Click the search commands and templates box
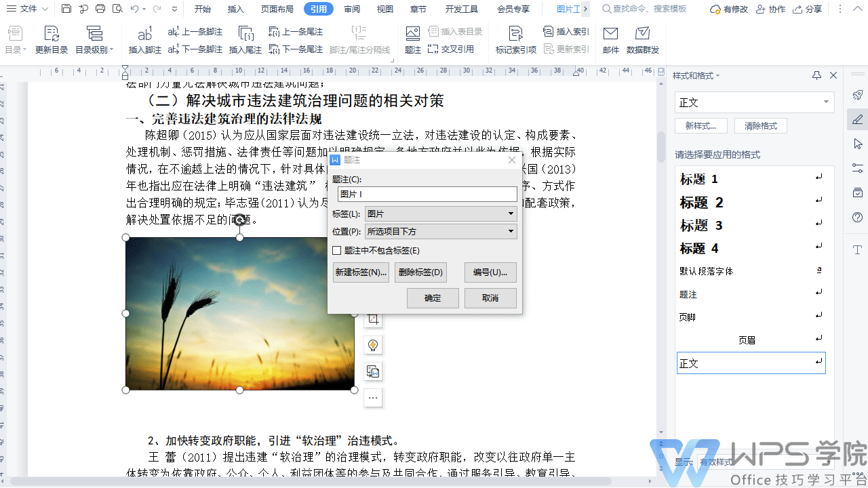Viewport: 868px width, 488px height. point(644,9)
